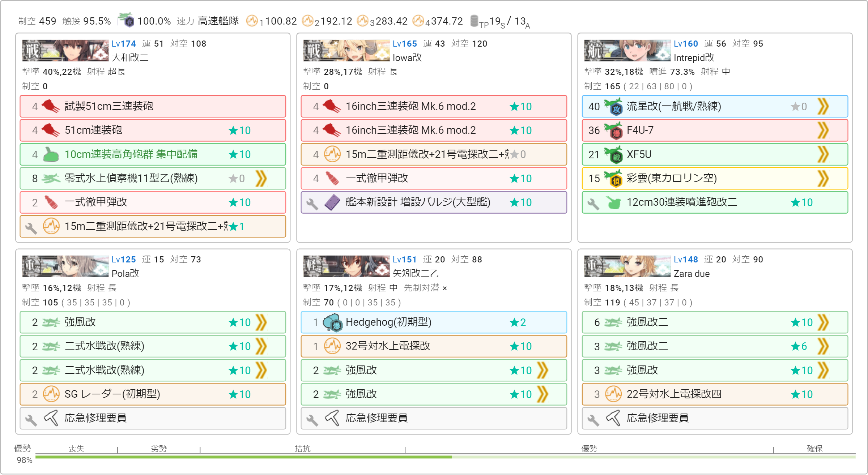Click the torpedo bomber icon for 流星改
This screenshot has width=868, height=475.
coord(613,107)
